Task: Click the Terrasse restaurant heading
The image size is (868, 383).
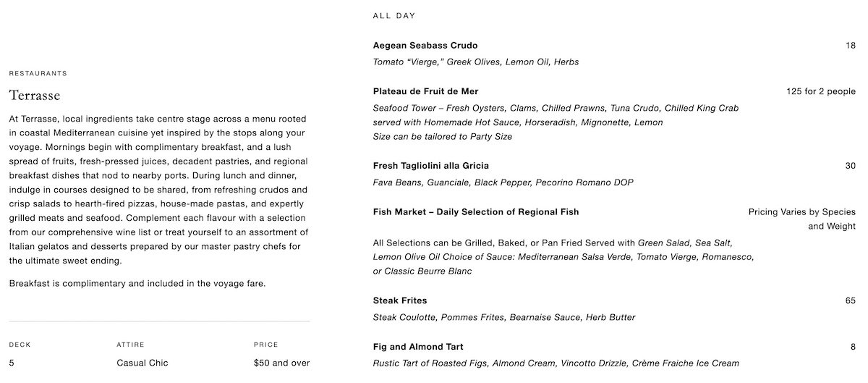Action: point(35,96)
